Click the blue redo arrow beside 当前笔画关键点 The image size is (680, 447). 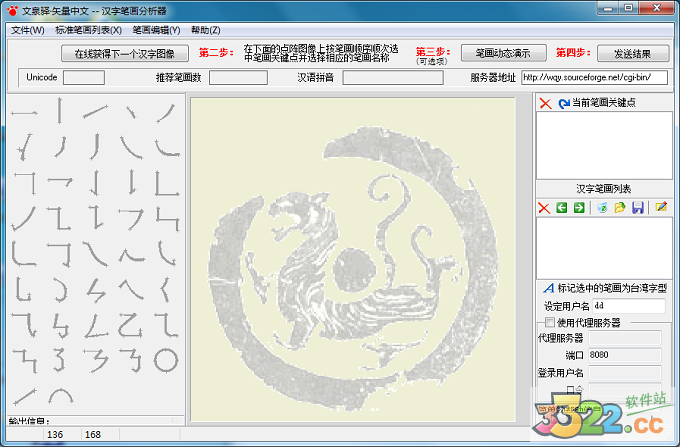[564, 103]
